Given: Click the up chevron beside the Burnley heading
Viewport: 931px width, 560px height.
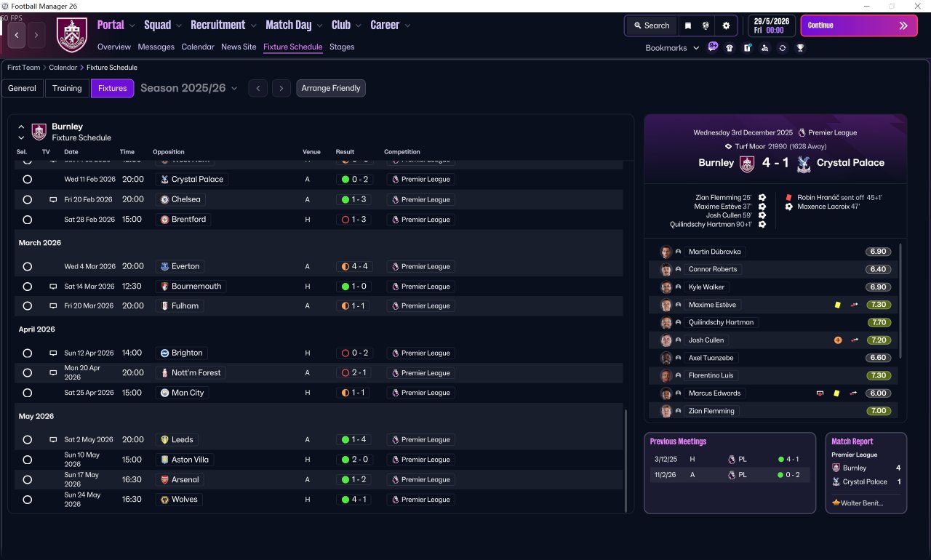Looking at the screenshot, I should tap(21, 127).
